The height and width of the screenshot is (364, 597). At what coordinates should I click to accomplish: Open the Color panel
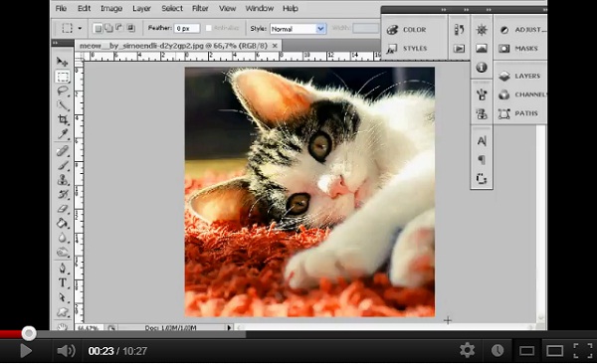[x=407, y=30]
